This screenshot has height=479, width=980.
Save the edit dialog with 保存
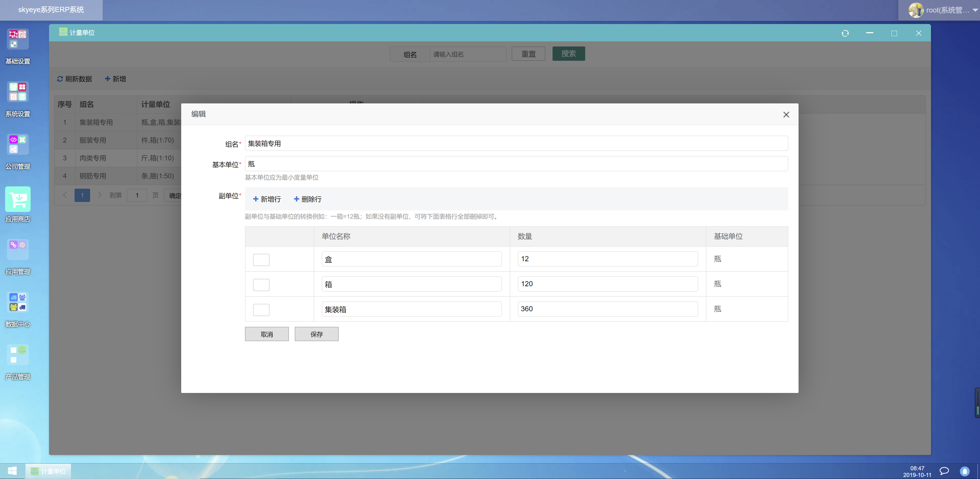(x=316, y=334)
